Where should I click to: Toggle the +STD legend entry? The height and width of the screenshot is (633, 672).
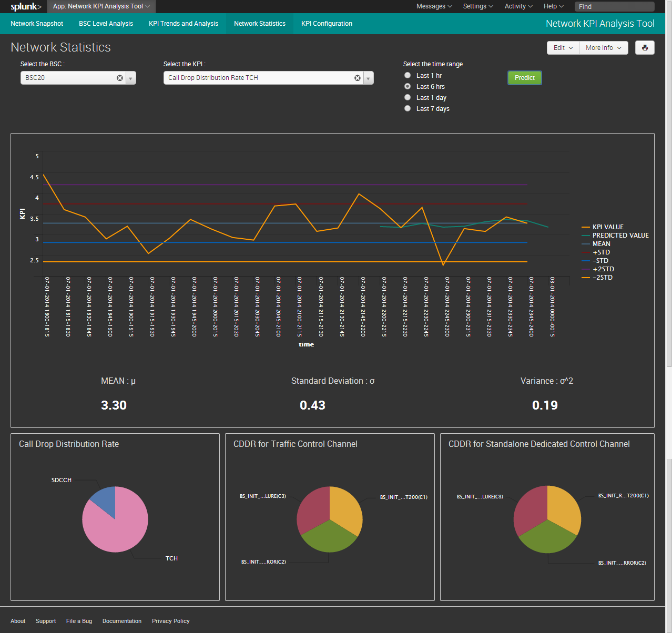(x=596, y=252)
